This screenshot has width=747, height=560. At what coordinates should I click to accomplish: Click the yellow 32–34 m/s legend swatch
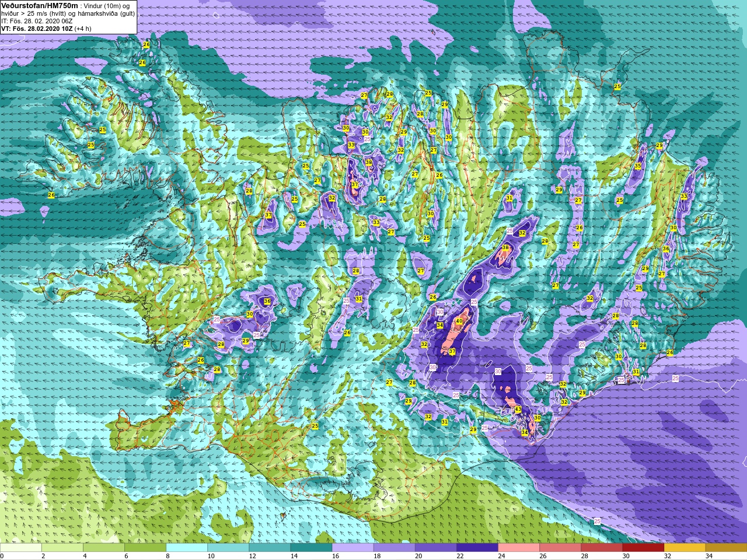[684, 548]
